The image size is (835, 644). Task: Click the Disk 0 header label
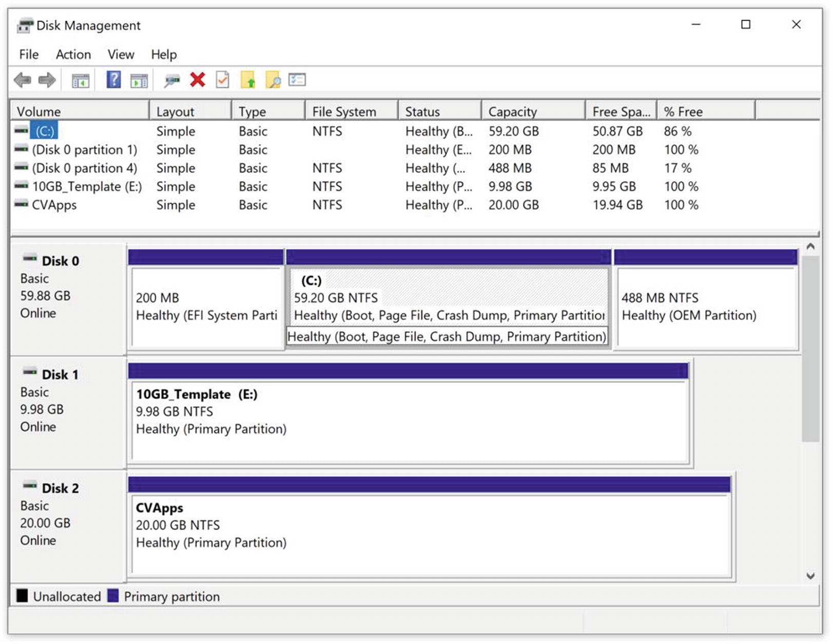pos(61,261)
